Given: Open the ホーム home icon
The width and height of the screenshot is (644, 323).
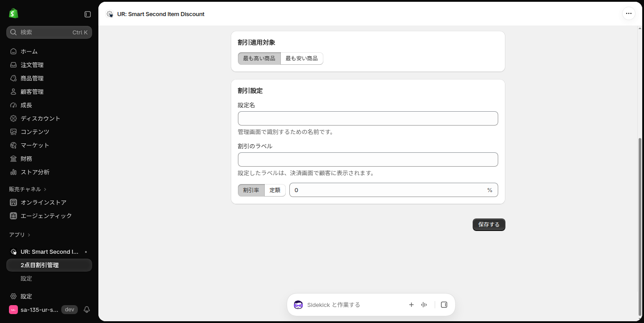Looking at the screenshot, I should coord(13,51).
